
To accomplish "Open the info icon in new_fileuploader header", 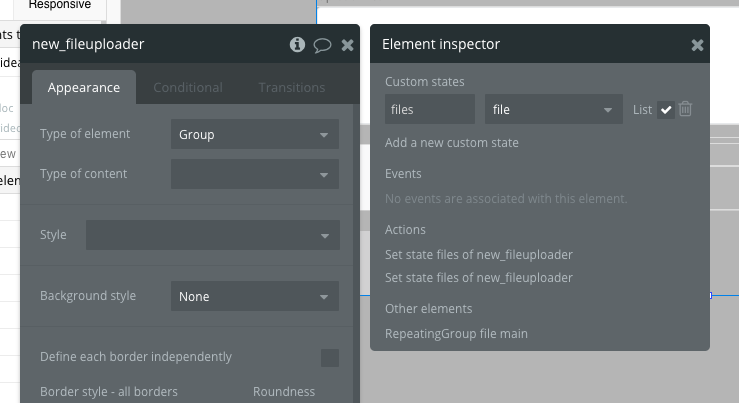I will [x=297, y=45].
